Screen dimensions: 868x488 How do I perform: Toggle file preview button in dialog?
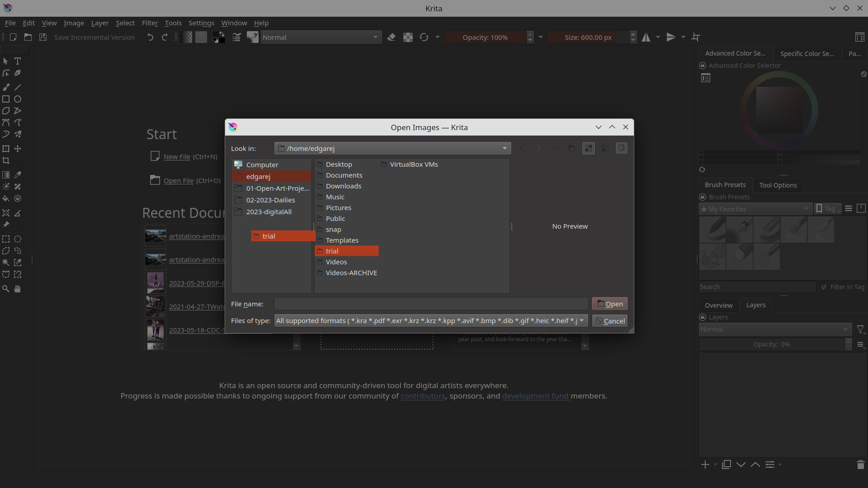click(x=622, y=148)
